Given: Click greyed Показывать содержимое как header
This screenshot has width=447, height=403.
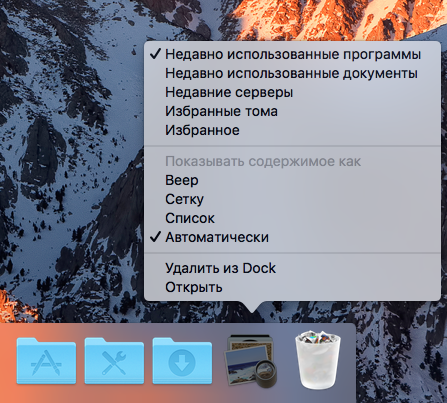Looking at the screenshot, I should click(x=263, y=161).
